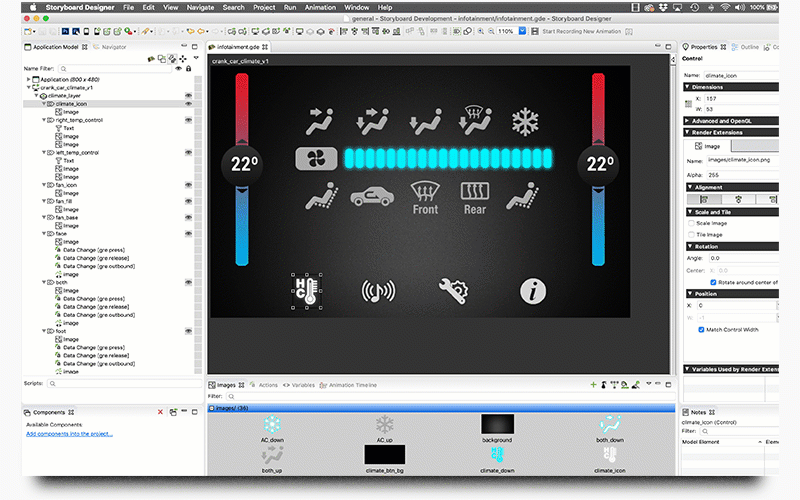Viewport: 800px width, 500px height.
Task: Click the Zoom In toolbar icon
Action: [481, 32]
